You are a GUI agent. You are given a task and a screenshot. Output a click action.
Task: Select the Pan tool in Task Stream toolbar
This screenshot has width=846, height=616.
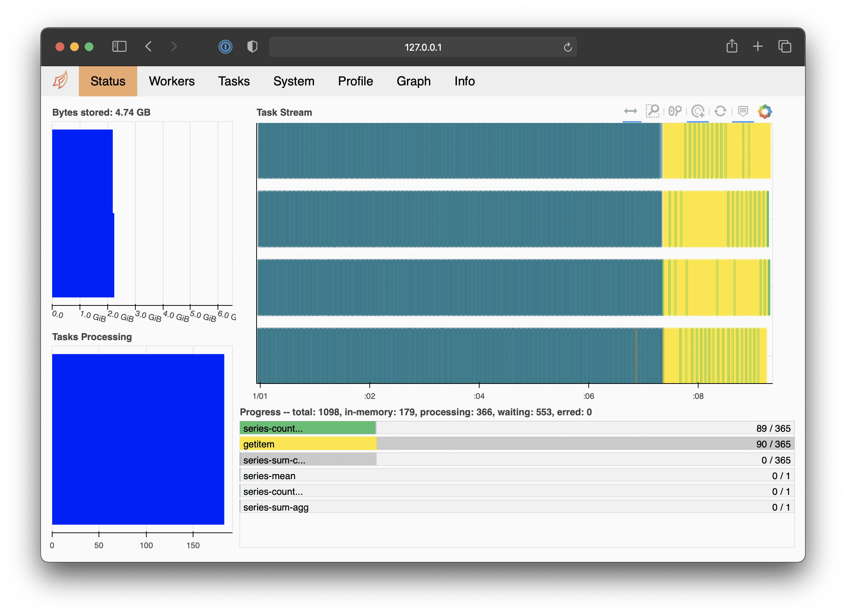[x=631, y=111]
